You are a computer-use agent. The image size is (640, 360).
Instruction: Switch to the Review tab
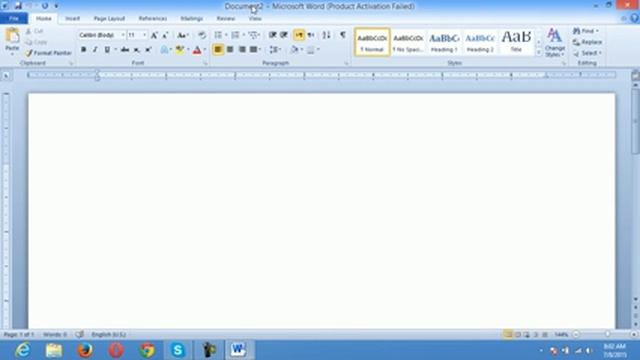click(x=225, y=18)
